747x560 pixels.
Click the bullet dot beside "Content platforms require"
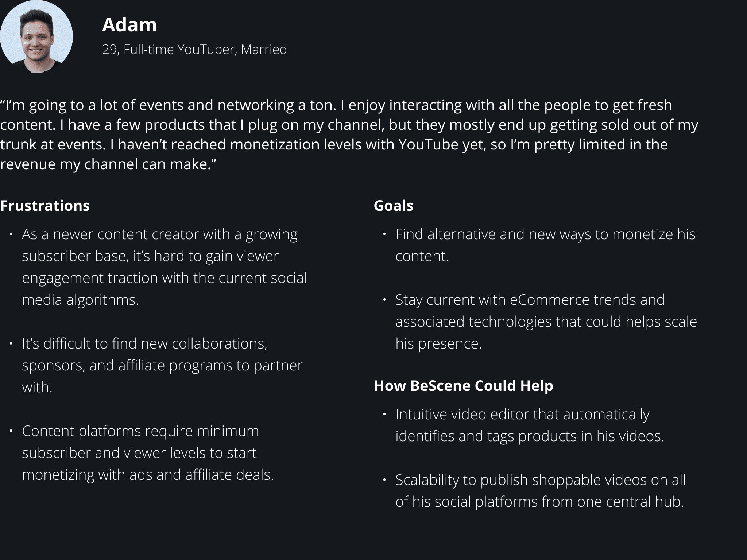pyautogui.click(x=11, y=431)
